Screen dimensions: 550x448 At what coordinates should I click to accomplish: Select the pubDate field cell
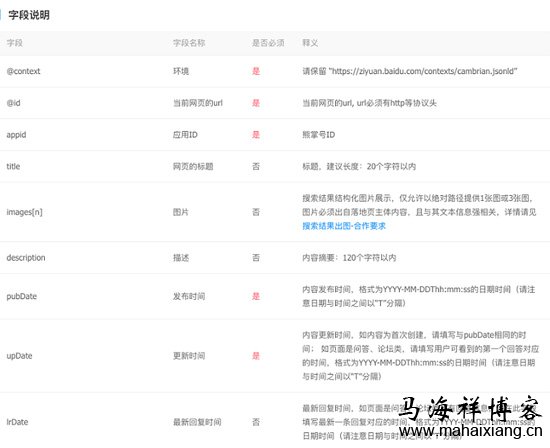pos(22,296)
